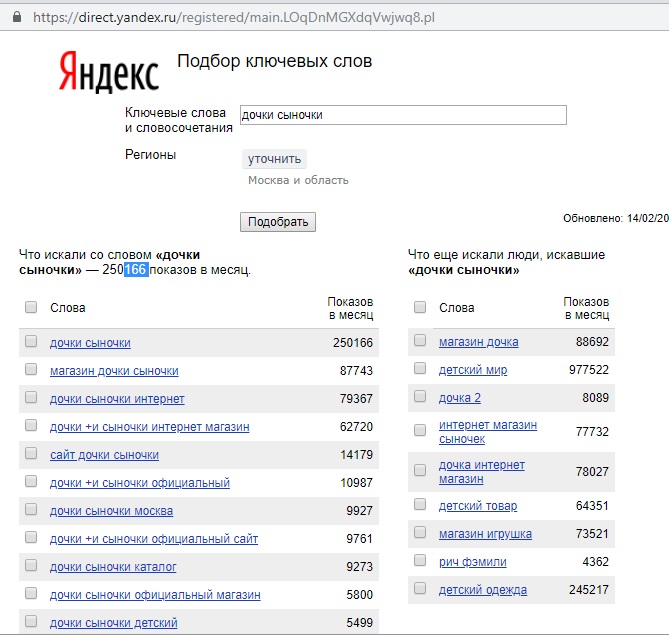Check the box for детский товар

[x=420, y=504]
